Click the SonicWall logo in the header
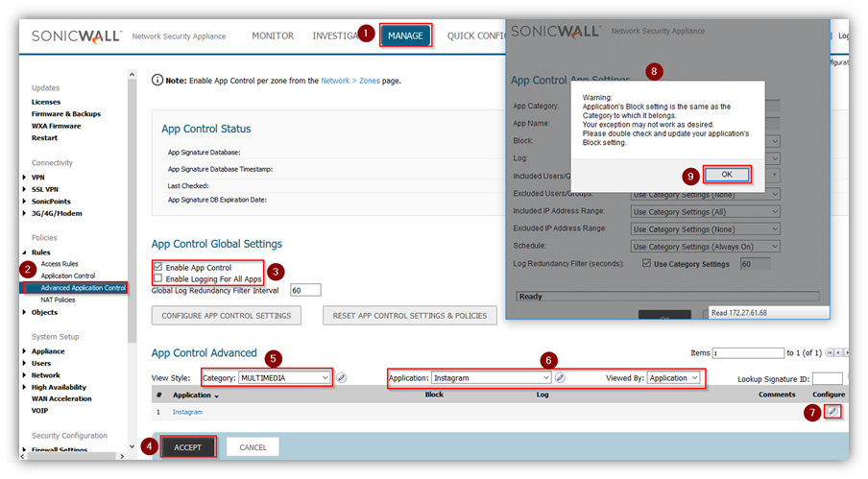 pos(76,36)
